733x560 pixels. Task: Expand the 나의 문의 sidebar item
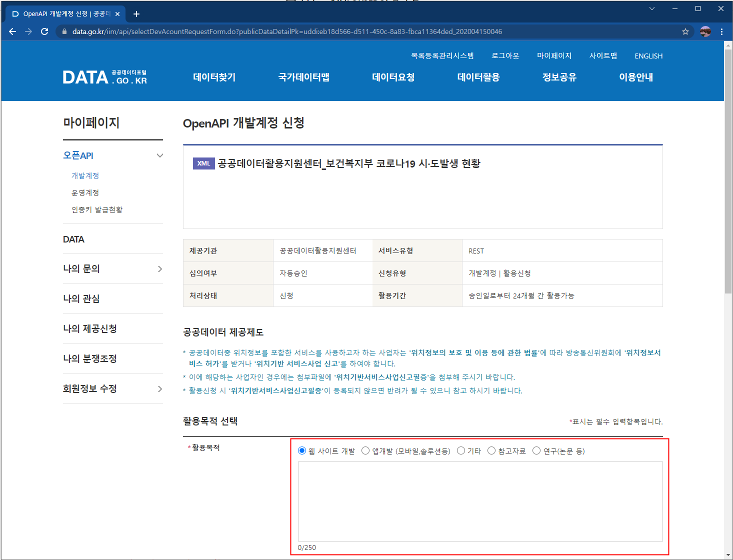click(160, 269)
